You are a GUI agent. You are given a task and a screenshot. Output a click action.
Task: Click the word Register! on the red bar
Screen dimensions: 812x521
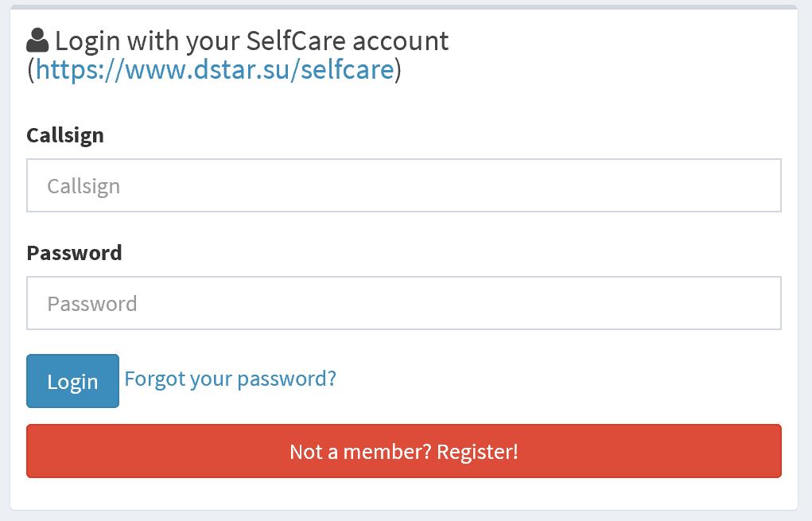(477, 452)
